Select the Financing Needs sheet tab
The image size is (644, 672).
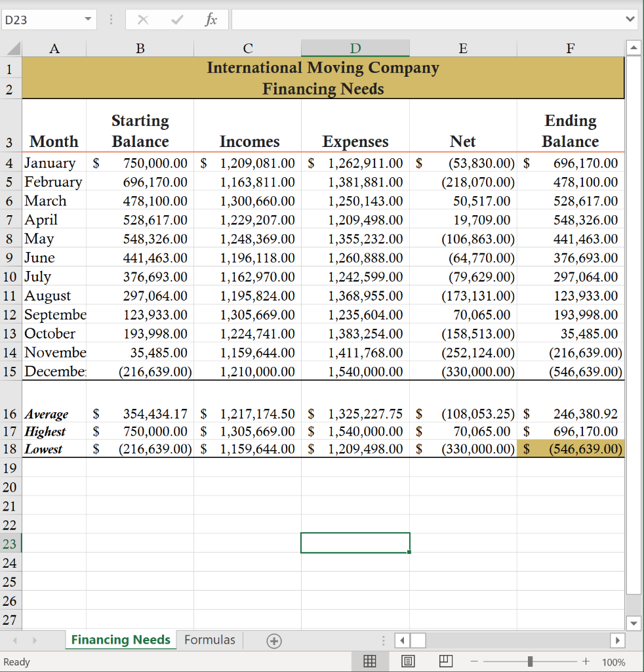tap(120, 640)
